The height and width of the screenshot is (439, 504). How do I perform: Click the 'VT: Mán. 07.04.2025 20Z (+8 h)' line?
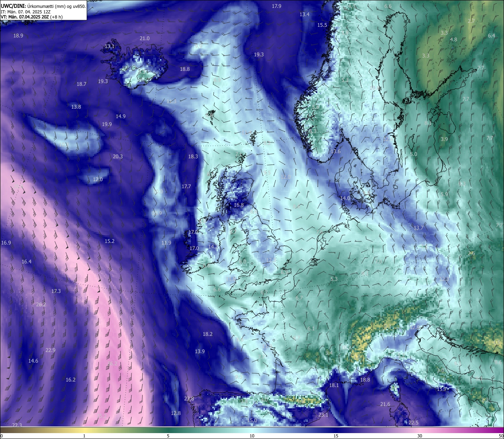[32, 17]
